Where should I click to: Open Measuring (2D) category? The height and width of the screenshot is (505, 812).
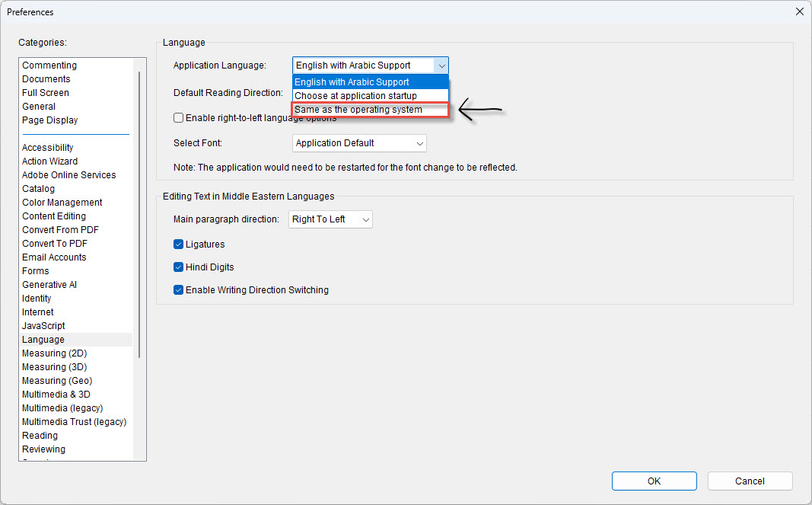tap(54, 353)
